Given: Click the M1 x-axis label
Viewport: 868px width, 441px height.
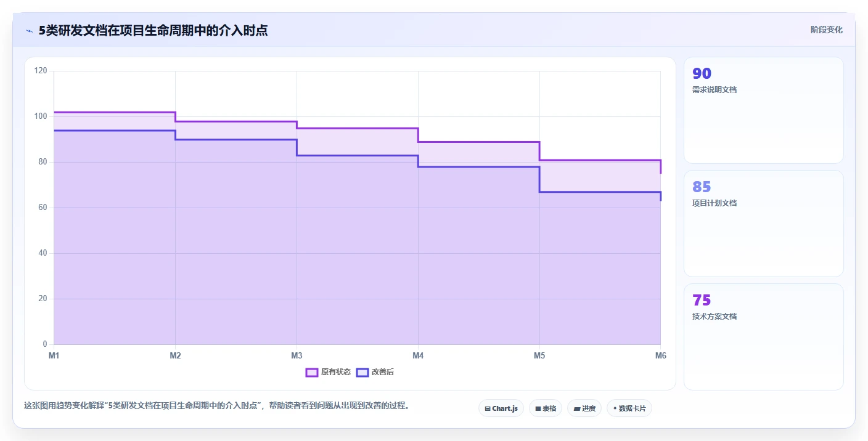Looking at the screenshot, I should point(54,355).
